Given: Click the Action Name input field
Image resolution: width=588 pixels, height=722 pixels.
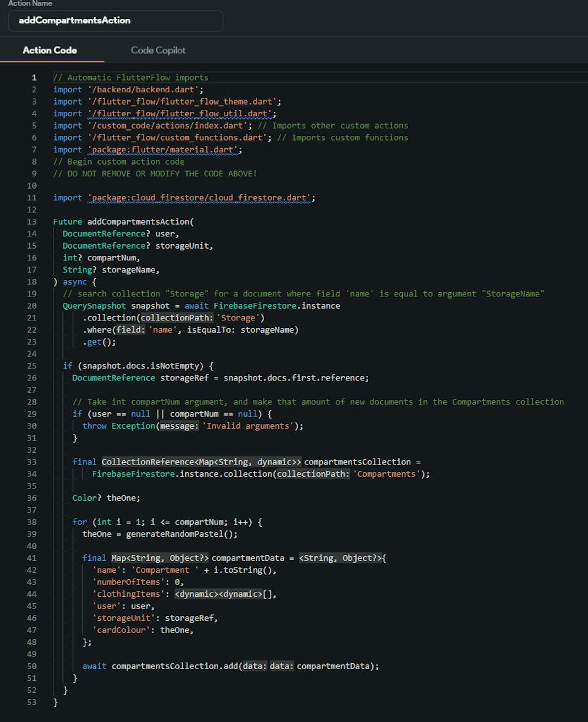Looking at the screenshot, I should 115,21.
